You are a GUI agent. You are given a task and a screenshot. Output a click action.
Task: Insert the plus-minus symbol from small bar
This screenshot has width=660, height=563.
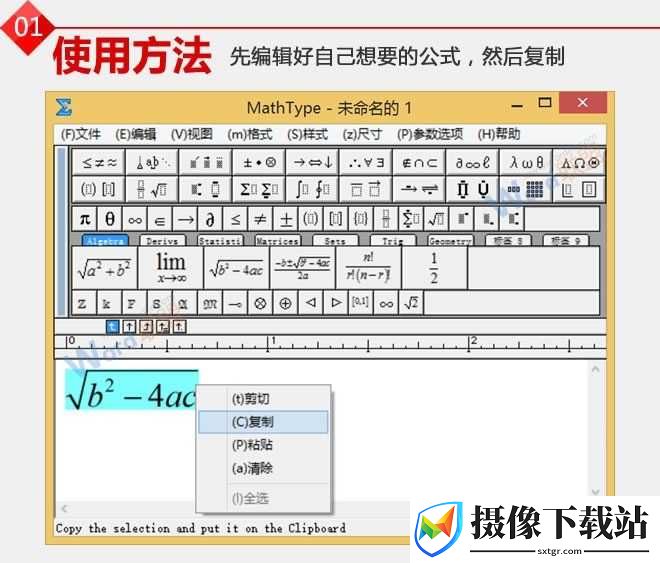point(286,219)
